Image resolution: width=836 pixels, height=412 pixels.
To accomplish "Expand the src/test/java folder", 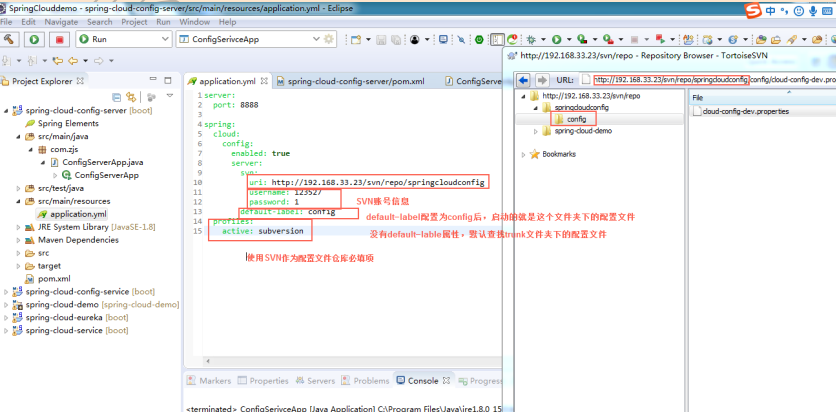I will coord(18,189).
